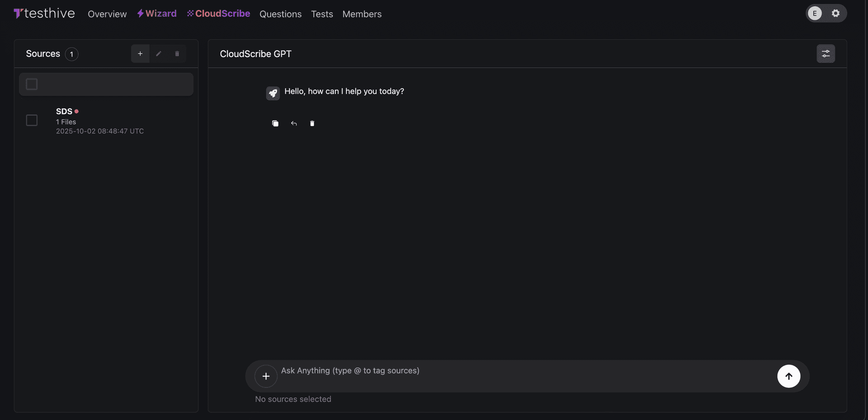Image resolution: width=868 pixels, height=420 pixels.
Task: Navigate to the Members tab
Action: tap(362, 14)
